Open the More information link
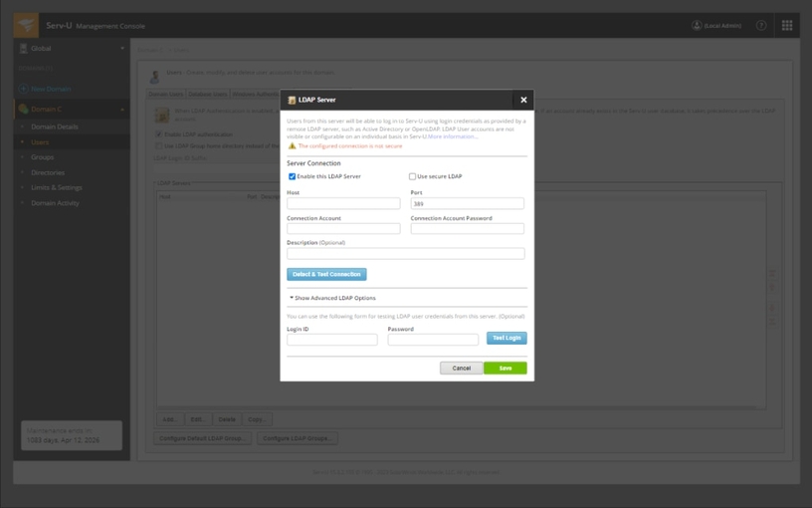The height and width of the screenshot is (508, 812). pyautogui.click(x=452, y=136)
